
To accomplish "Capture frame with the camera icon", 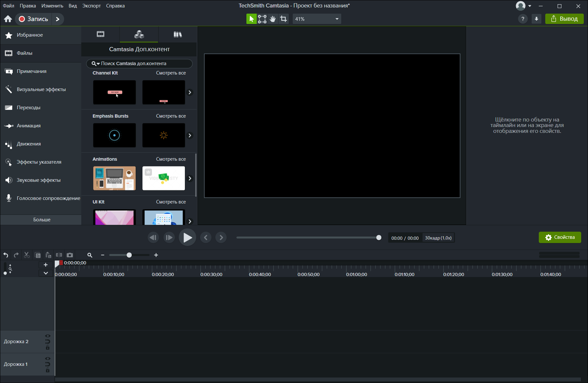I will coord(70,255).
